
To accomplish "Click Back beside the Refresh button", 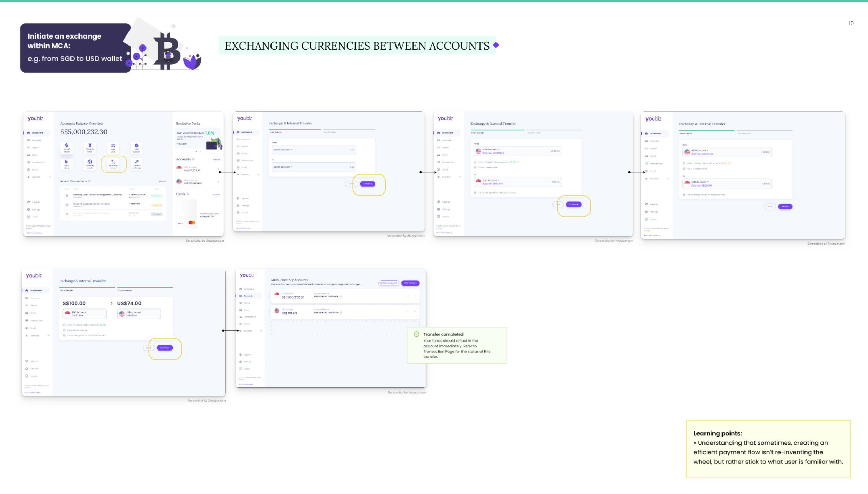I will (x=770, y=207).
